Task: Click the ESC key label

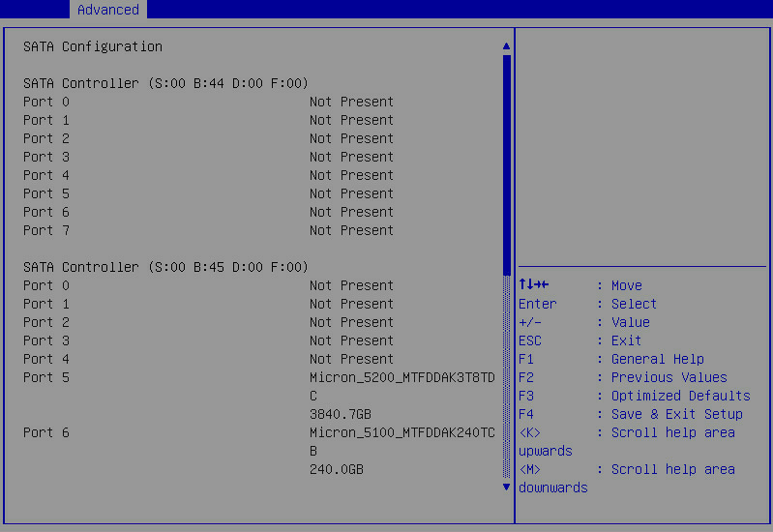Action: point(530,340)
